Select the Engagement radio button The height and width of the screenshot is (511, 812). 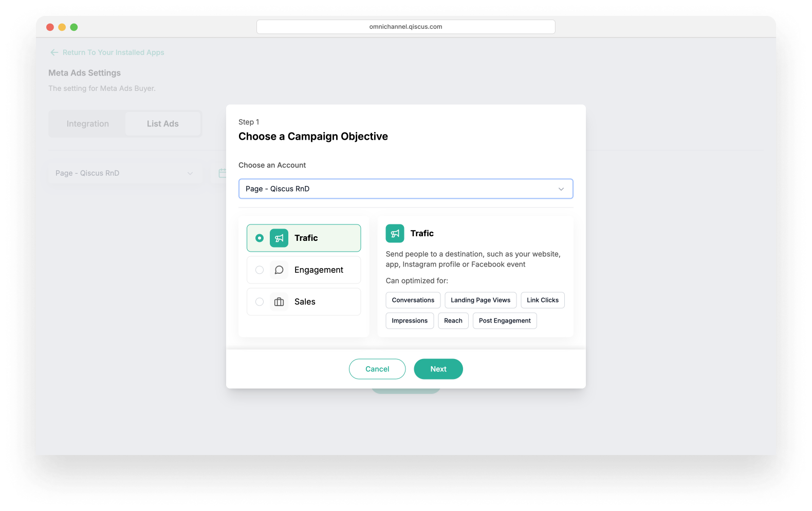(260, 270)
